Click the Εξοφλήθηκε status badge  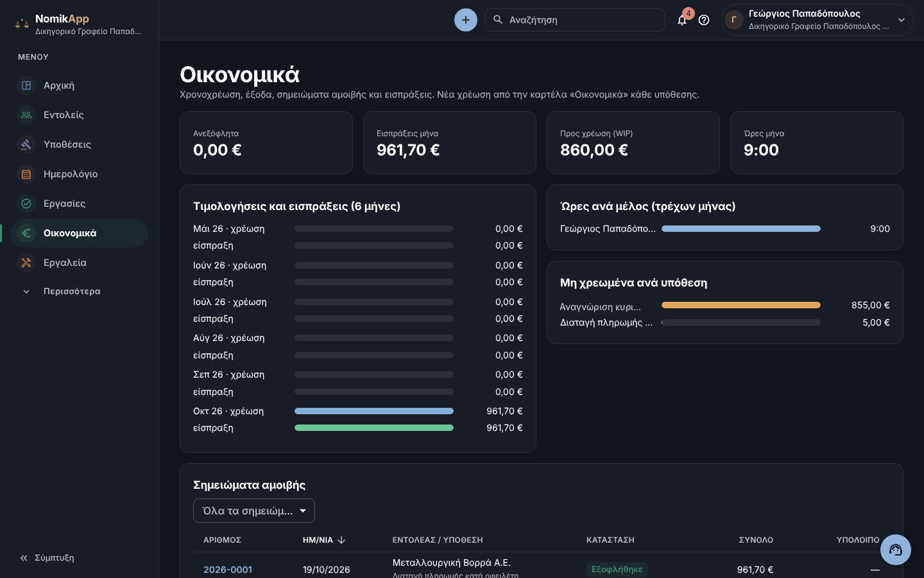point(617,570)
